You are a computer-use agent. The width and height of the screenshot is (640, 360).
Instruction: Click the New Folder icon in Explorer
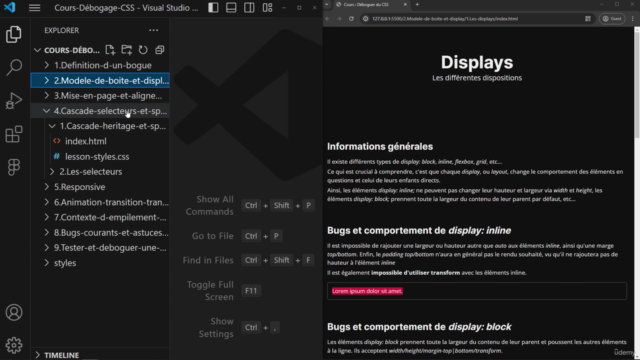click(x=127, y=50)
